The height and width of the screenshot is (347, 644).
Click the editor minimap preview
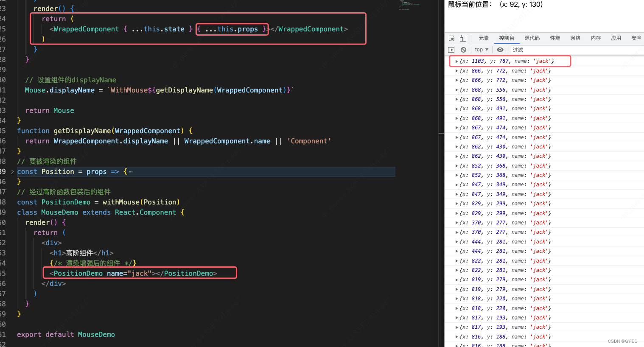coord(409,5)
